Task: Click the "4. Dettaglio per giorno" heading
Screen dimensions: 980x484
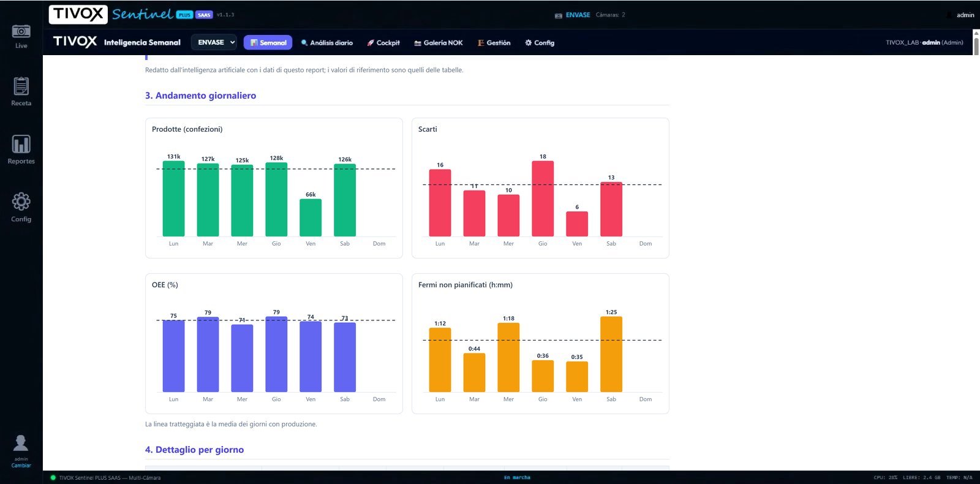Action: [x=195, y=450]
